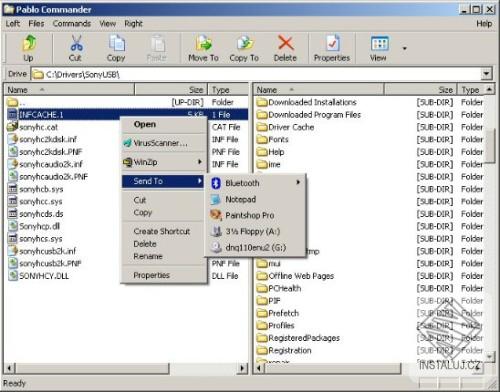
Task: Click the Fonts folder icon
Action: (x=262, y=139)
